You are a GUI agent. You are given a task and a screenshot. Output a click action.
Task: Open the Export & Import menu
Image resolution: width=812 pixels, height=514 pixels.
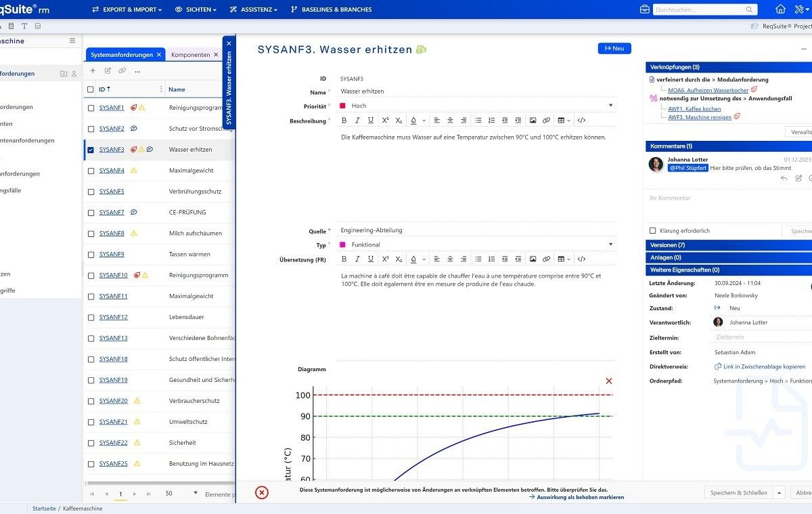[127, 9]
